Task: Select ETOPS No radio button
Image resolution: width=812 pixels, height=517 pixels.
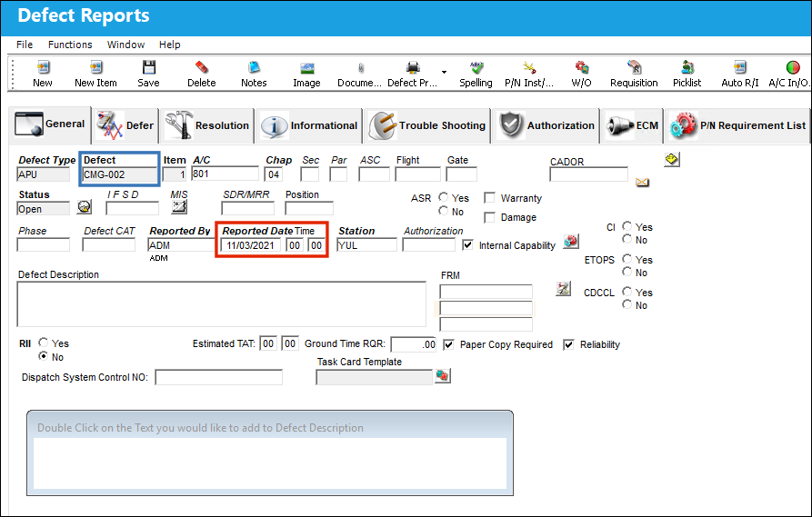Action: (x=627, y=272)
